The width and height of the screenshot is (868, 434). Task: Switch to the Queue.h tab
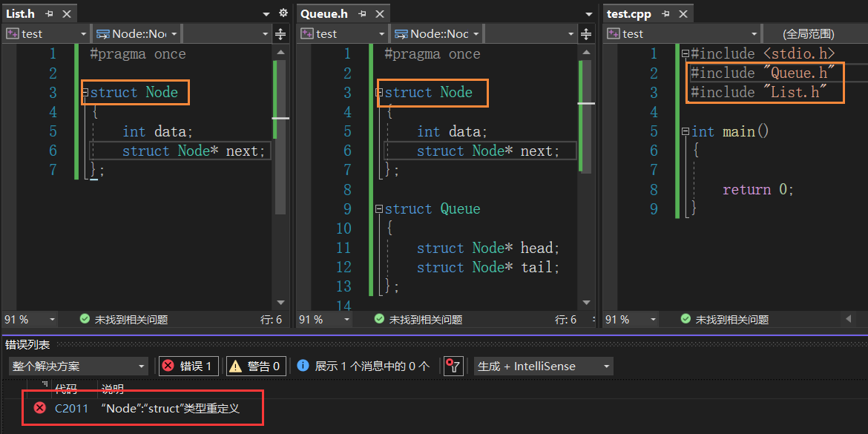324,14
